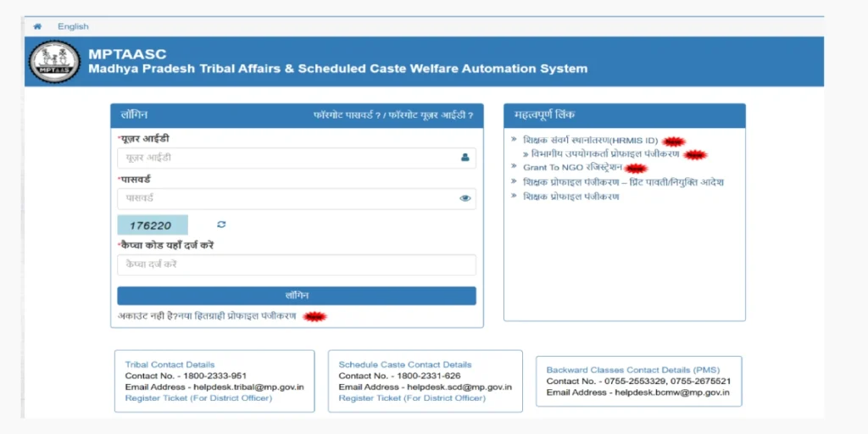The height and width of the screenshot is (434, 868).
Task: Click the महत्वपूर्ण लिंक panel header
Action: 625,115
